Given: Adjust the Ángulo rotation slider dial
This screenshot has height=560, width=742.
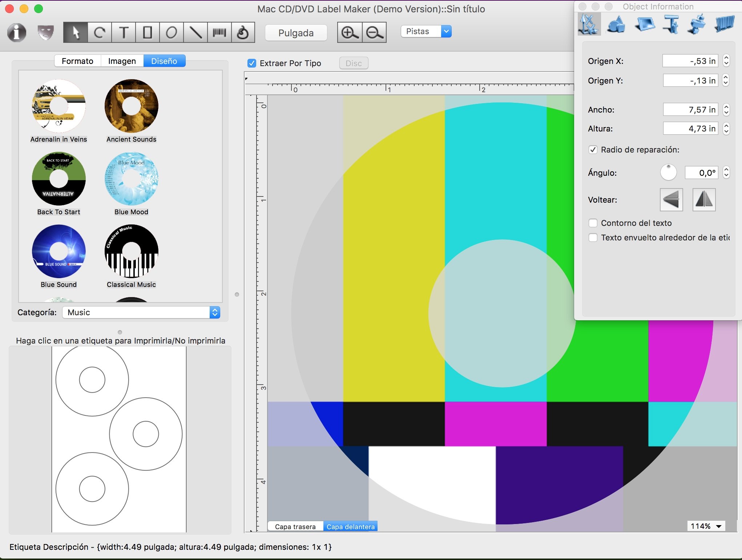Looking at the screenshot, I should click(x=668, y=173).
